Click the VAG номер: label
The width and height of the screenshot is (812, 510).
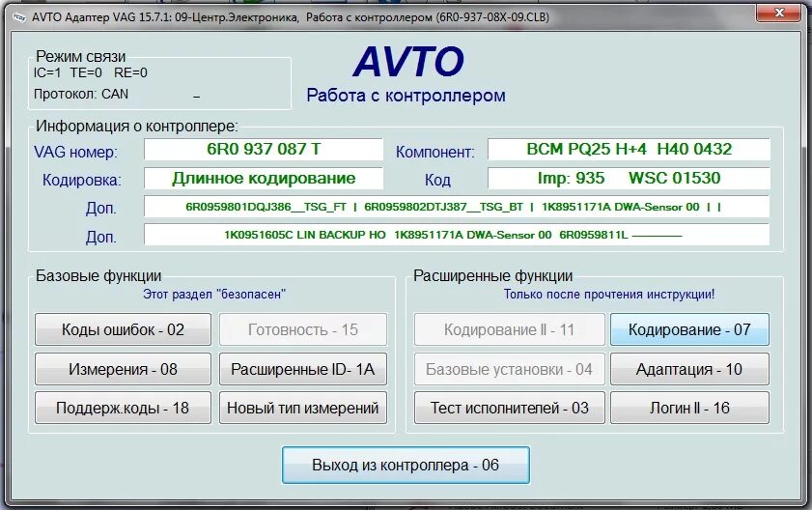(75, 152)
